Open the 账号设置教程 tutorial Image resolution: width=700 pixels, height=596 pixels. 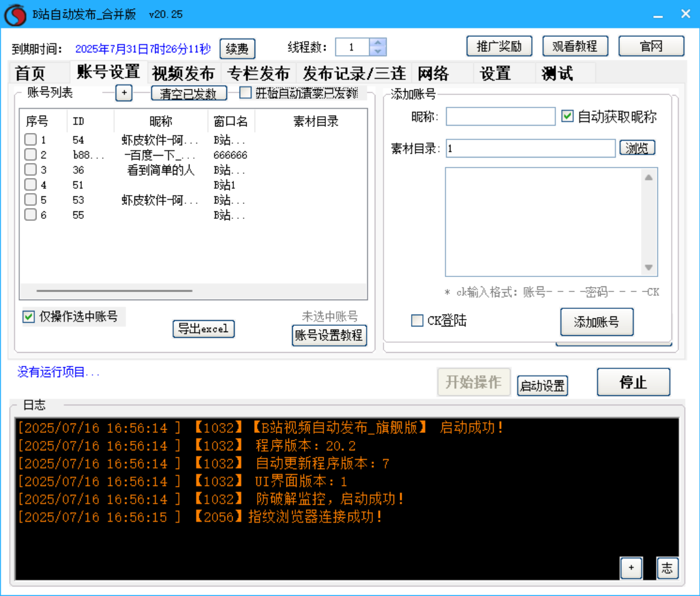click(329, 335)
